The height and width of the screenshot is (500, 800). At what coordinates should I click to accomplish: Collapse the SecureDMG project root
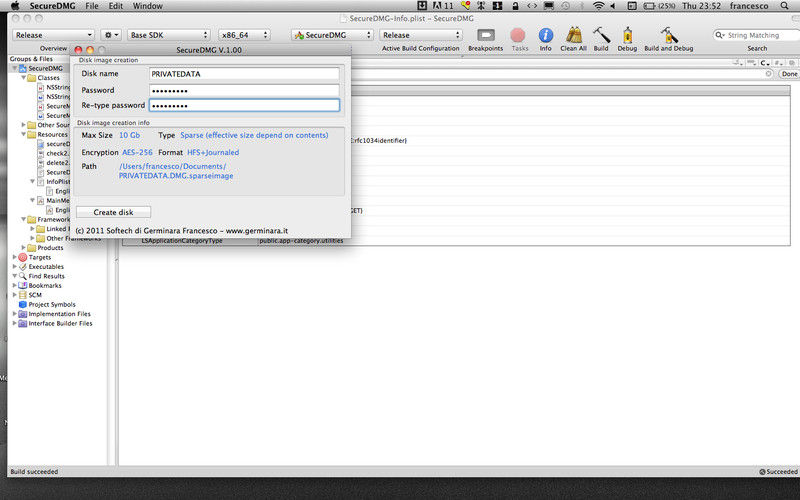pos(15,68)
